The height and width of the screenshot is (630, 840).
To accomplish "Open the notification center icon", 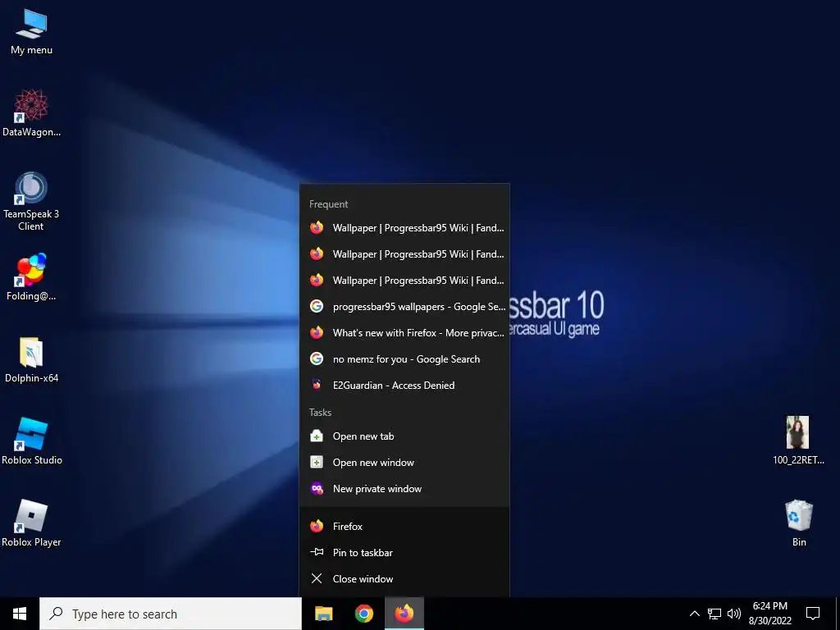I will click(813, 614).
